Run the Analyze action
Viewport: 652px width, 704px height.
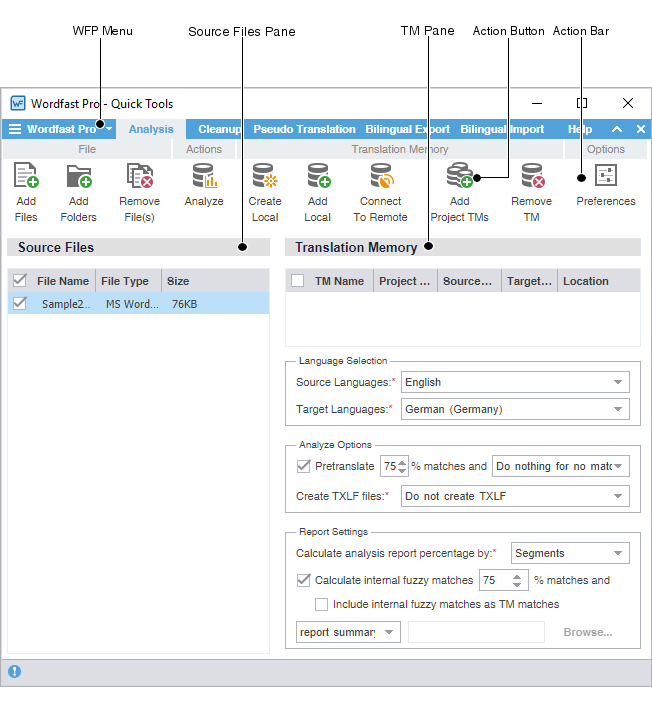[x=204, y=175]
